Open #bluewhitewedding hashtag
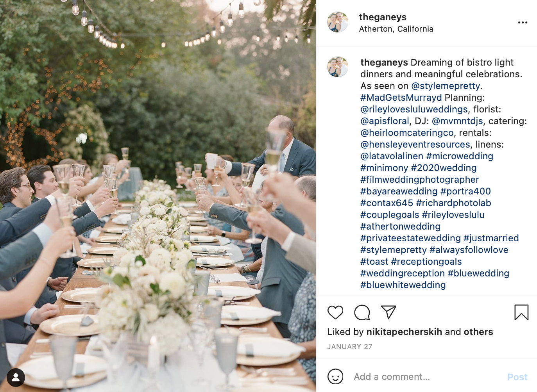537x392 pixels. pos(403,285)
